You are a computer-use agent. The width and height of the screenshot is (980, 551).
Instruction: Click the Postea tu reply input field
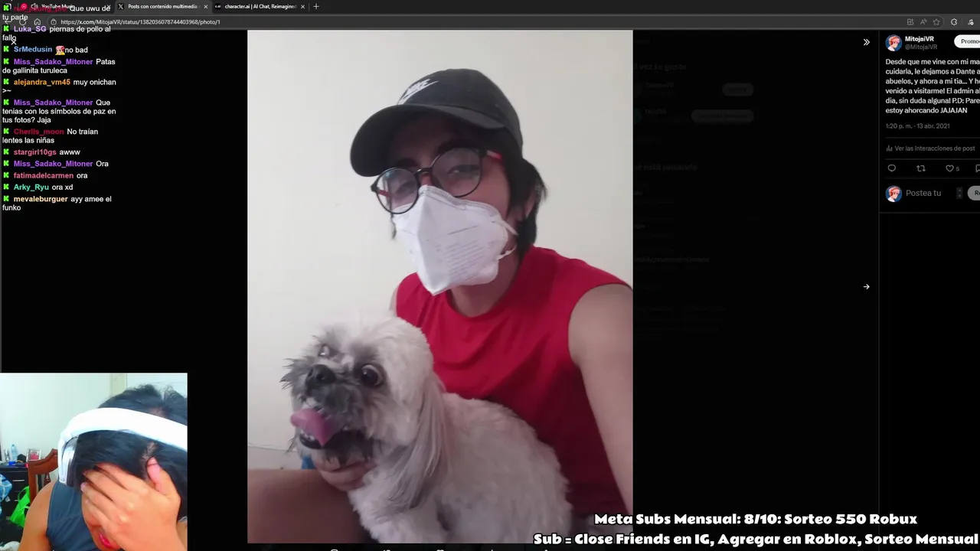tap(923, 193)
